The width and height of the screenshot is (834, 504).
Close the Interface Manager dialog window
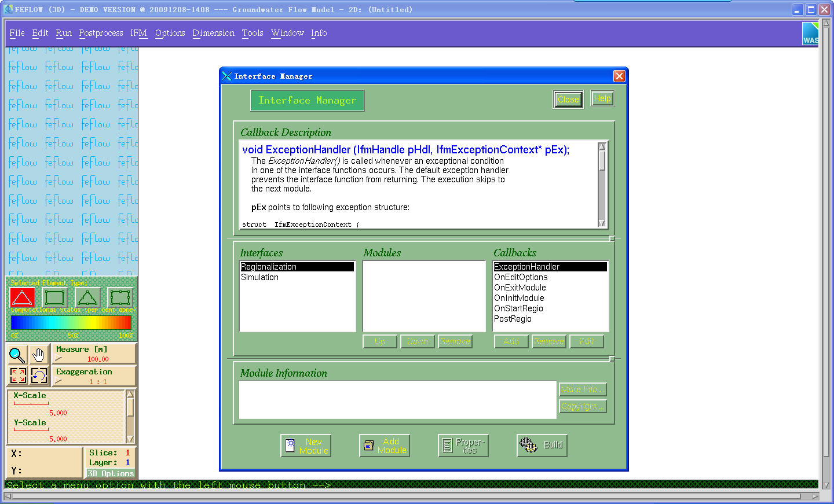pos(619,76)
